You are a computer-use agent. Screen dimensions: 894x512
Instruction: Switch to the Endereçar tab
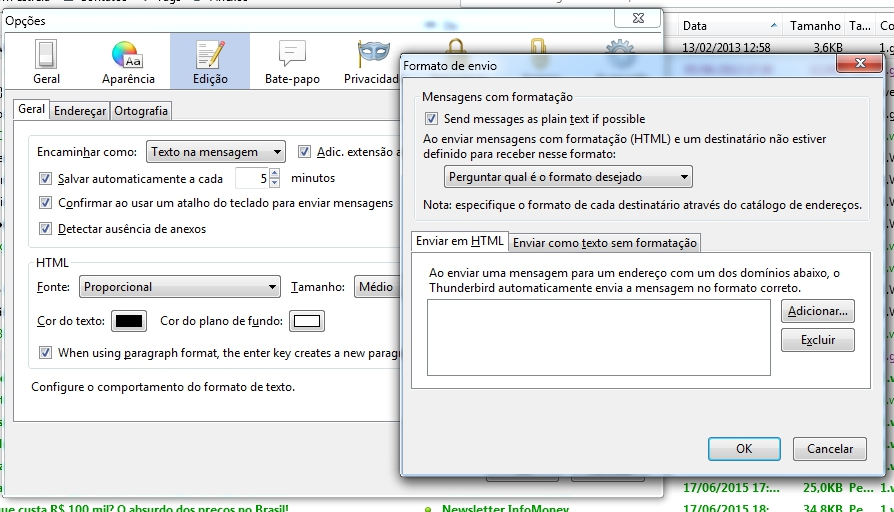pos(80,111)
